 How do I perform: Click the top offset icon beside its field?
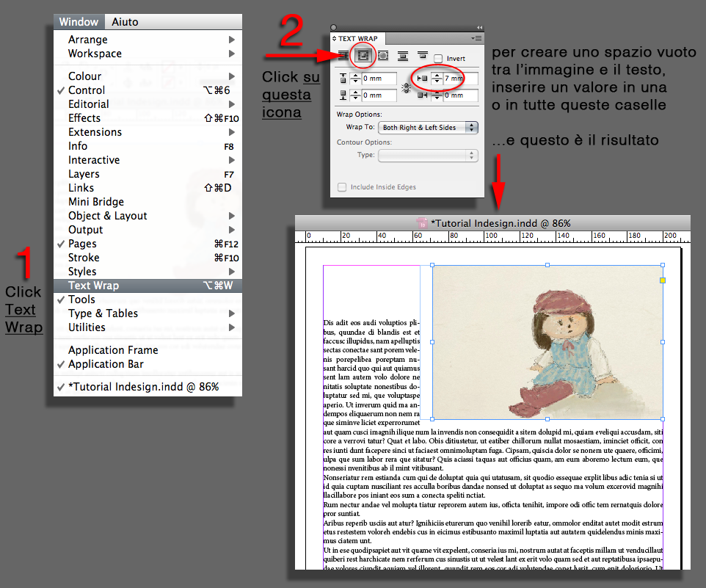pos(343,77)
